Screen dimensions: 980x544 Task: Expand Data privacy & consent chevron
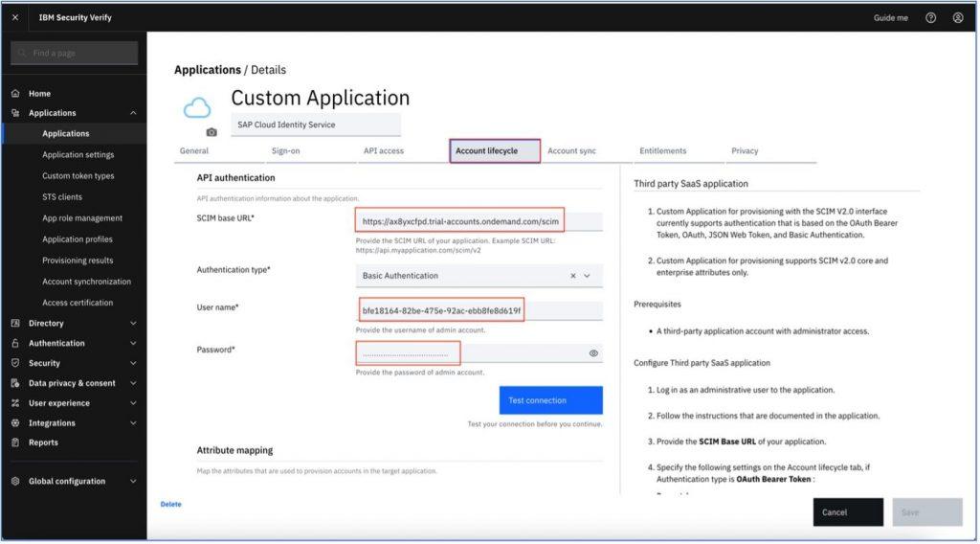click(133, 383)
